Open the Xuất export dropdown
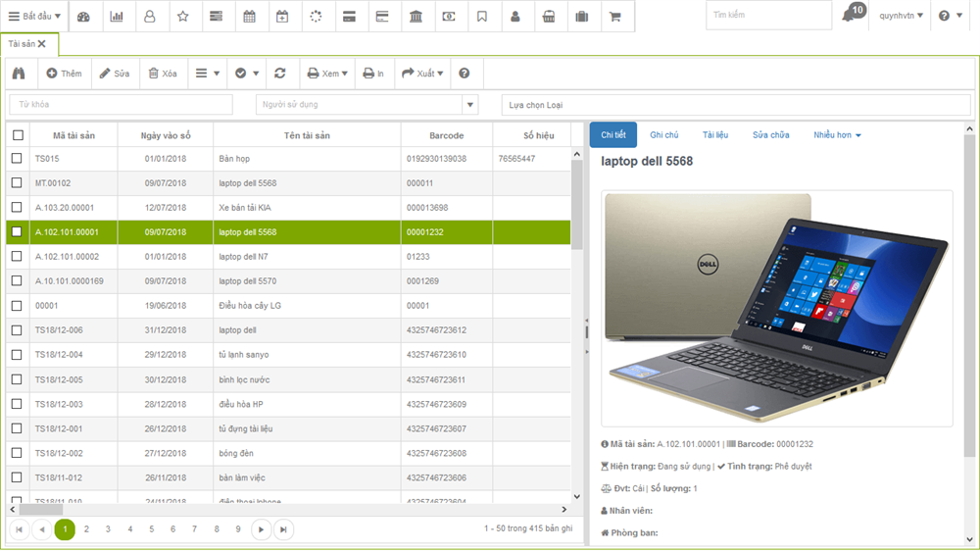 tap(422, 74)
